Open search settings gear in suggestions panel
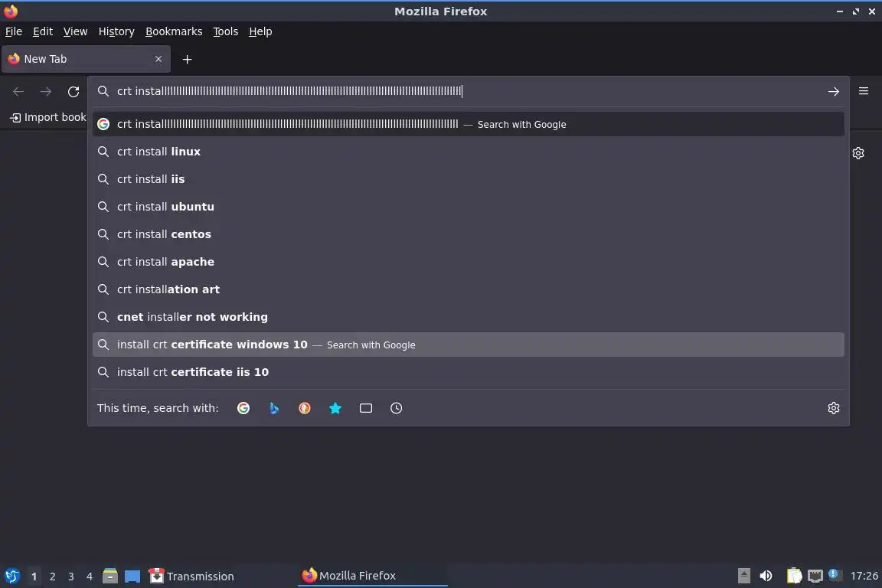This screenshot has width=882, height=588. coord(834,408)
